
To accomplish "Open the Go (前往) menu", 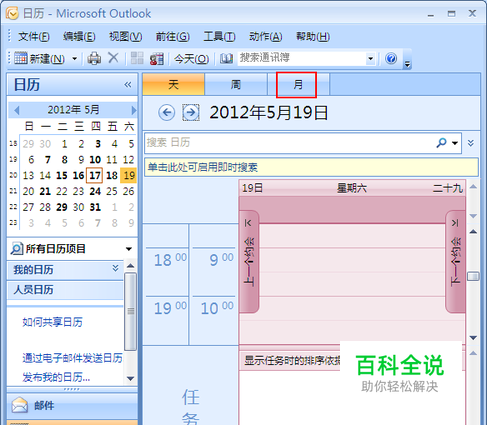I will coord(173,36).
